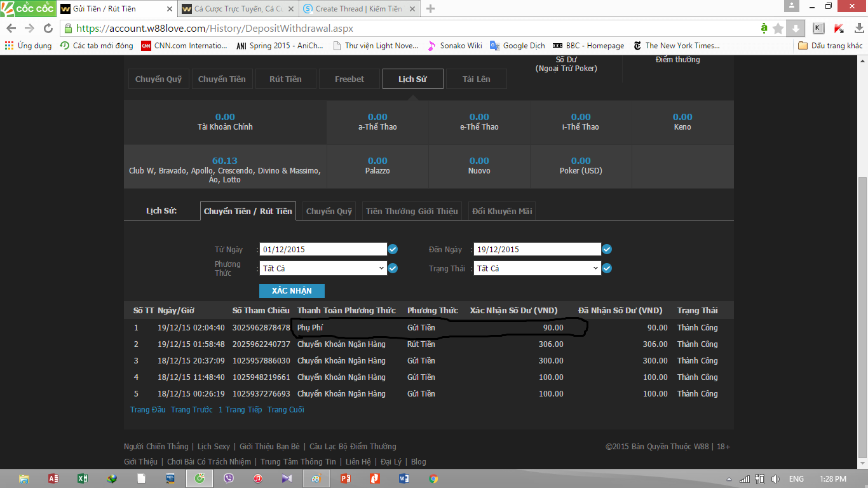Open the red Kaspersky extension icon
The width and height of the screenshot is (868, 488).
838,29
